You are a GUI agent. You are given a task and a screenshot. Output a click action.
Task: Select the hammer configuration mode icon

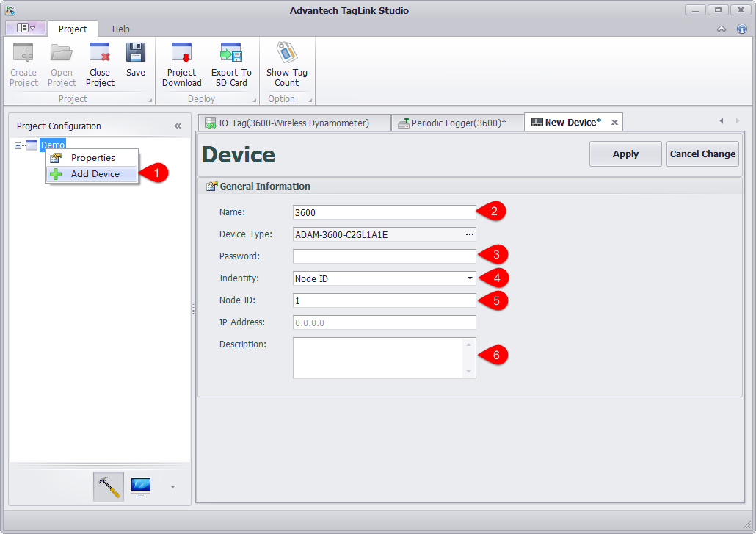(x=109, y=486)
